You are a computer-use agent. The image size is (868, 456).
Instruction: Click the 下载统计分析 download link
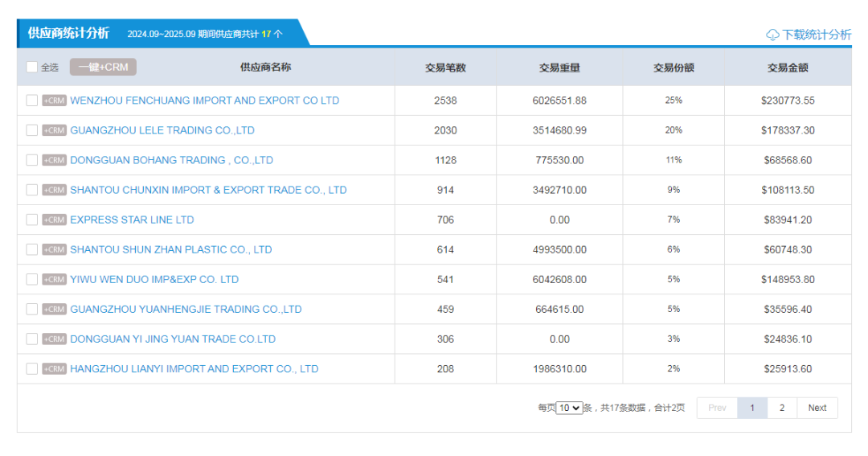(817, 35)
